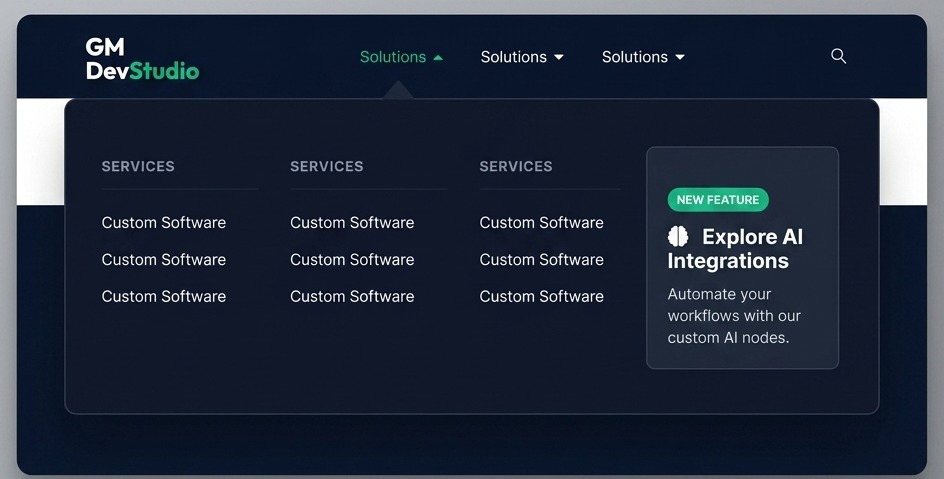Viewport: 944px width, 479px height.
Task: Open the last Solutions menu label before search
Action: click(x=635, y=57)
